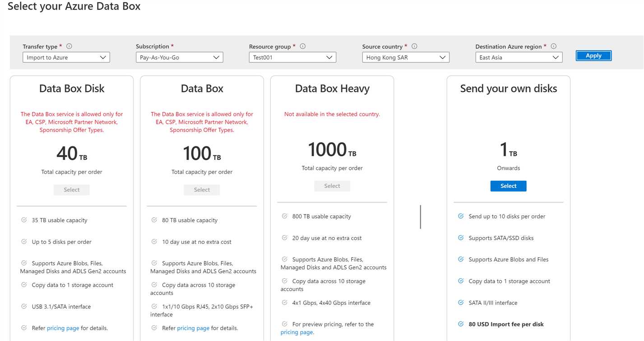644x341 pixels.
Task: Click the 80 USD Import fee per disk text
Action: [506, 324]
